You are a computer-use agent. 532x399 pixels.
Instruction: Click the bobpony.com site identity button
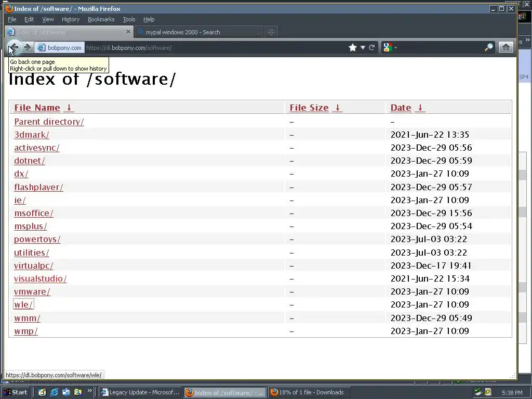click(60, 47)
